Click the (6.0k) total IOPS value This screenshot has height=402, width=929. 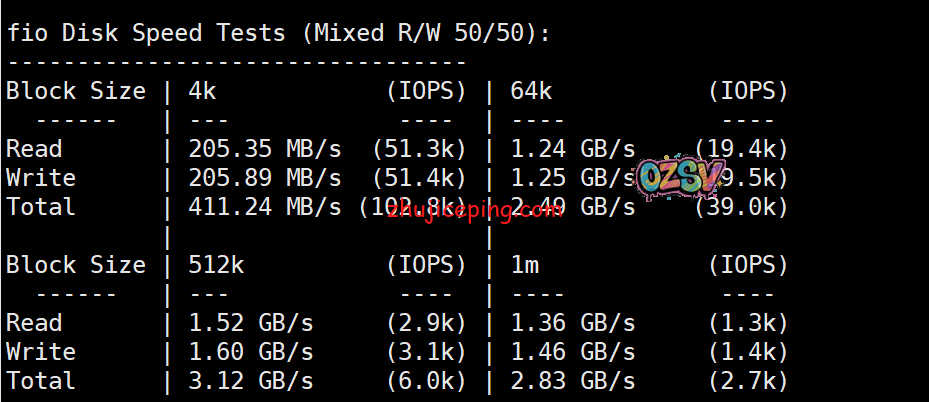[425, 381]
